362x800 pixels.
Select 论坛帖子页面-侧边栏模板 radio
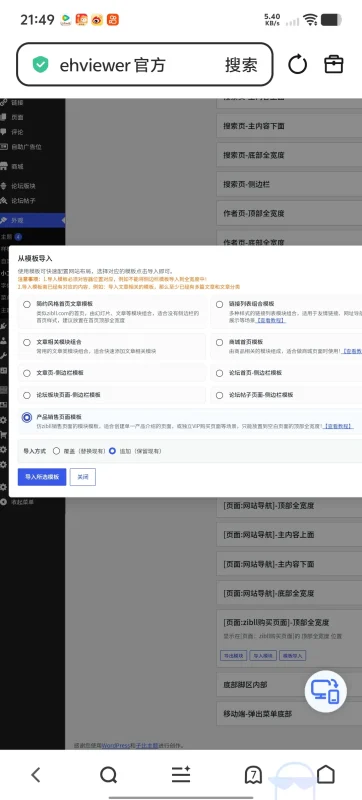pyautogui.click(x=219, y=395)
